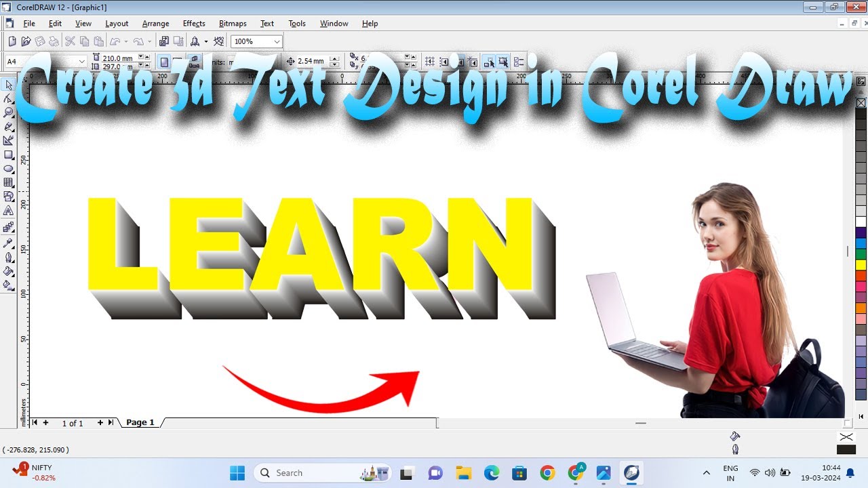Click the page width 210.0 mm field
This screenshot has height=488, width=868.
coord(119,58)
